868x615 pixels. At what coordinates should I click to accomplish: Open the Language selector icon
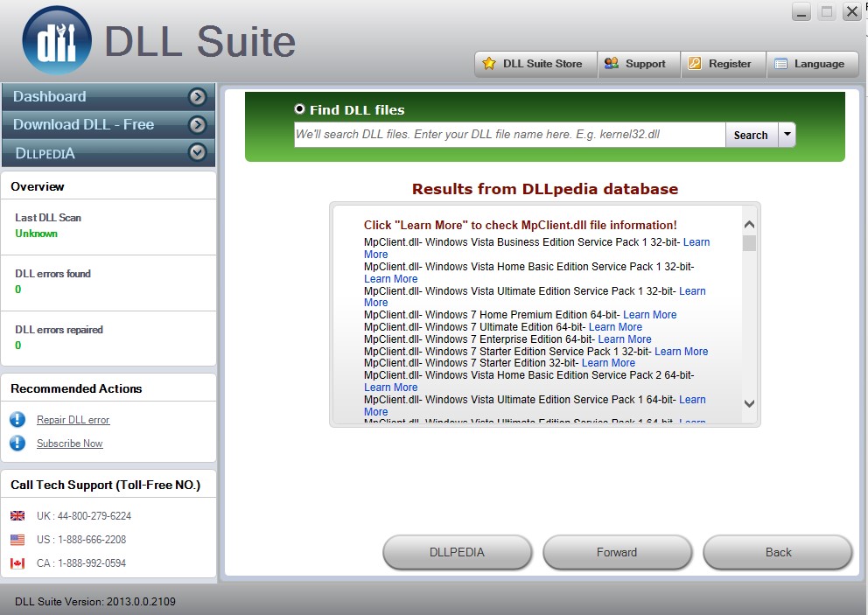tap(780, 63)
